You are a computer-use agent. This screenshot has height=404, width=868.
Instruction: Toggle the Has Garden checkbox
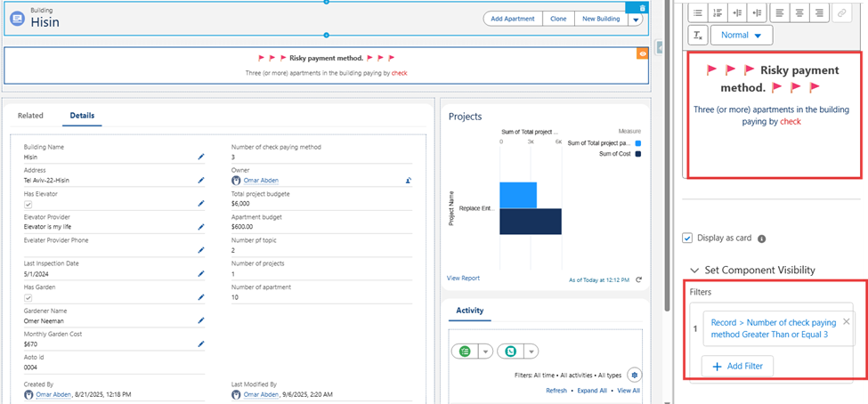[x=29, y=298]
